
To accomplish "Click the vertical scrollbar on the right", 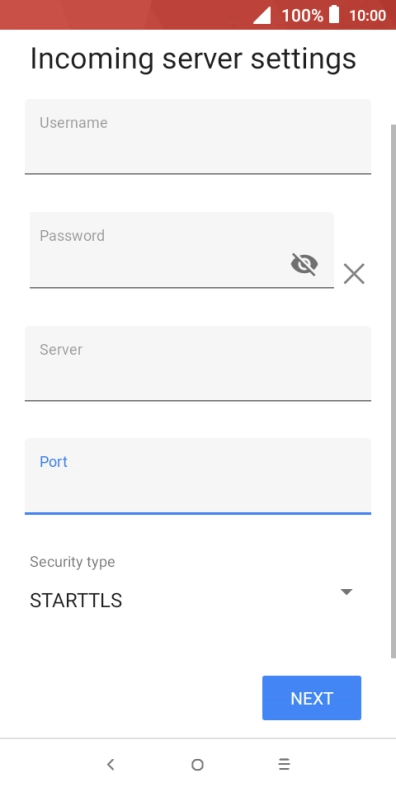I will coord(393,391).
